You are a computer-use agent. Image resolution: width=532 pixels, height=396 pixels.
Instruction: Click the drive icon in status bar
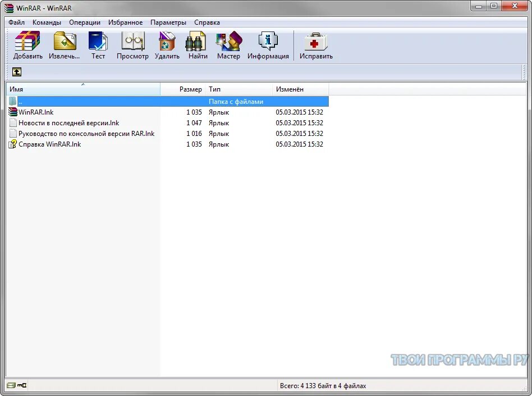(11, 385)
